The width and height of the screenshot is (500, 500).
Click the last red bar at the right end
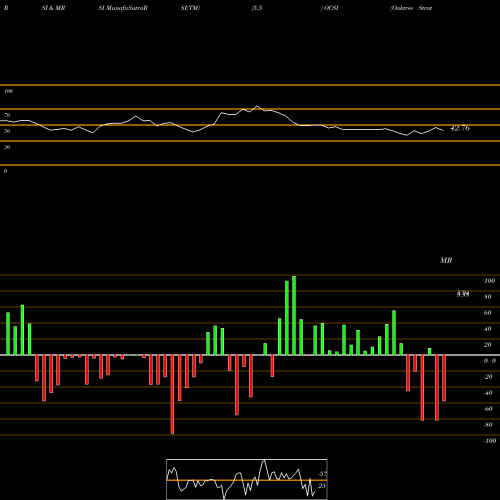(x=444, y=378)
